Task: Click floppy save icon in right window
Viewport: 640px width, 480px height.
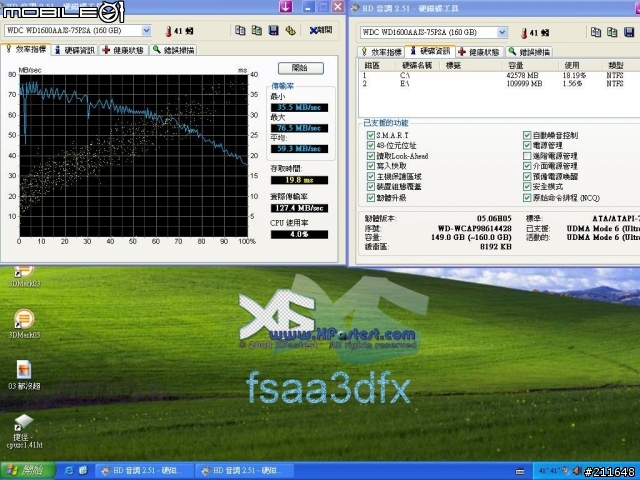Action: 629,32
